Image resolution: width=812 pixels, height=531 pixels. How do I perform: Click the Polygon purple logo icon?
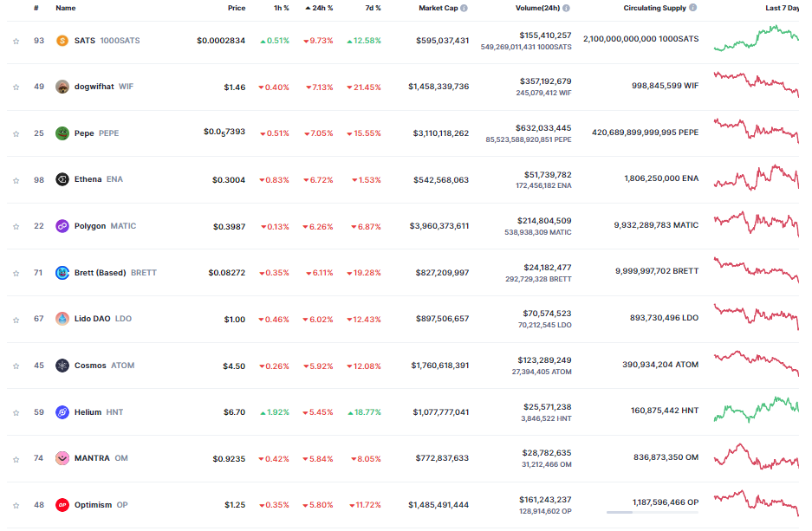62,226
